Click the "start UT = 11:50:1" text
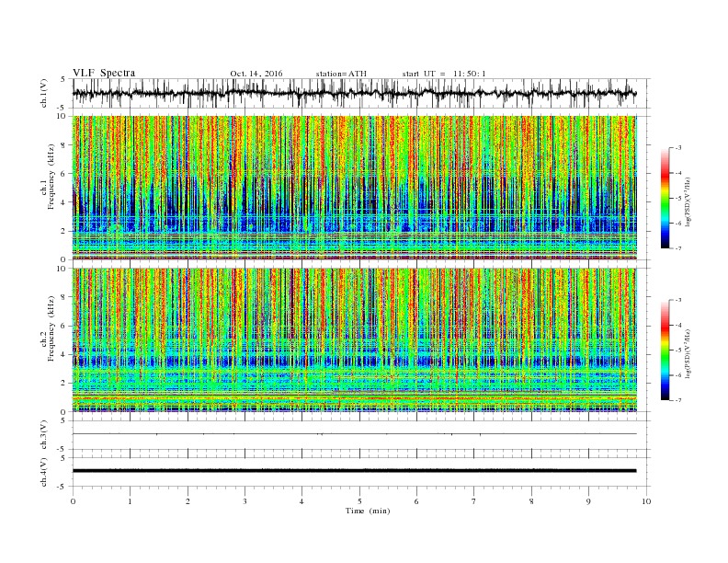This screenshot has height=563, width=728. click(444, 74)
